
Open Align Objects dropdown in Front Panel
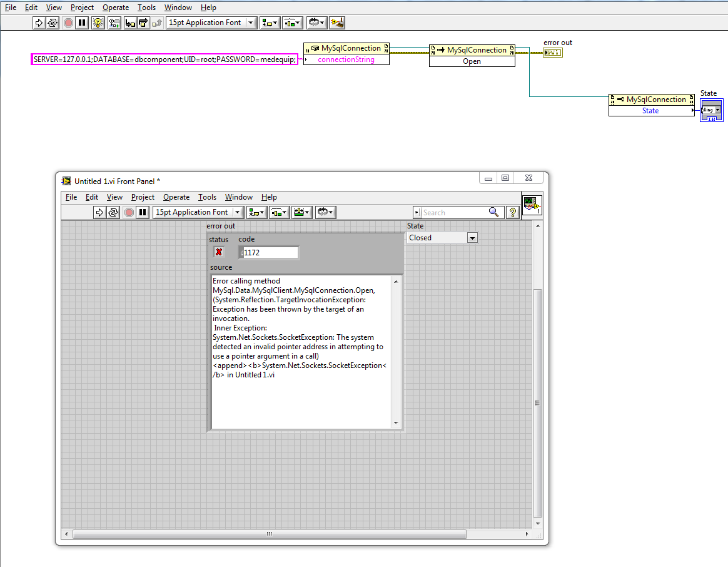[256, 212]
